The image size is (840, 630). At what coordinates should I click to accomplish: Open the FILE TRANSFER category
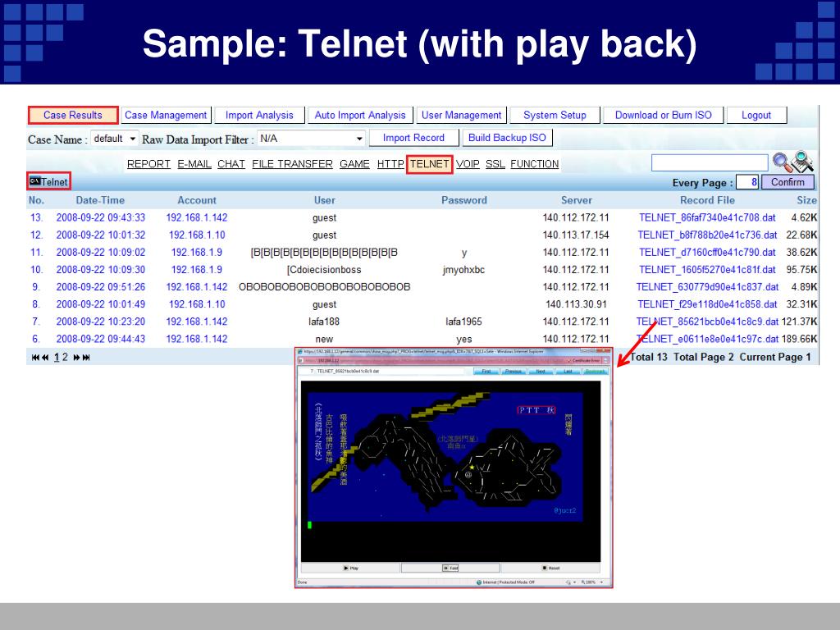coord(292,164)
